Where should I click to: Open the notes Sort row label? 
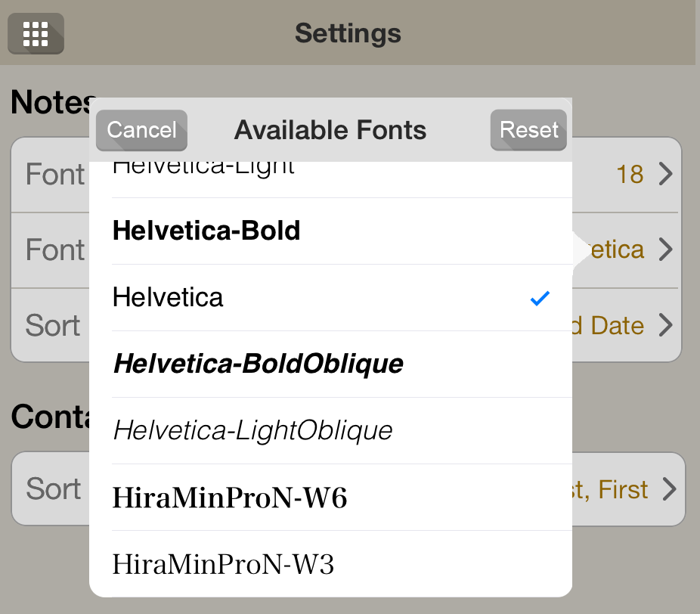point(53,326)
